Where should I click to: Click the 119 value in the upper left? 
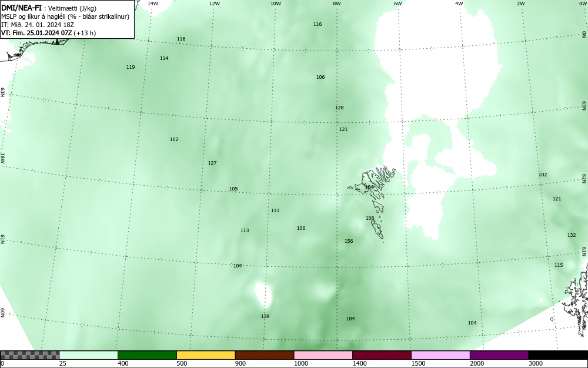[131, 67]
